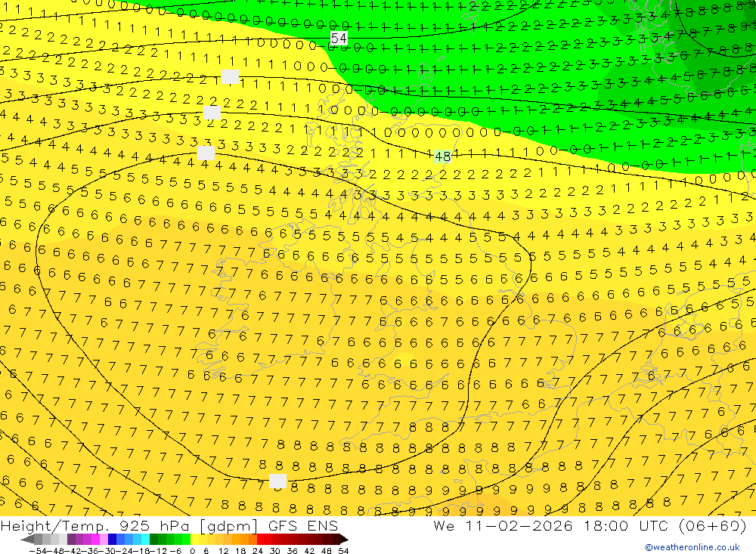Click the 48 height contour label
The width and height of the screenshot is (756, 554).
pos(442,156)
